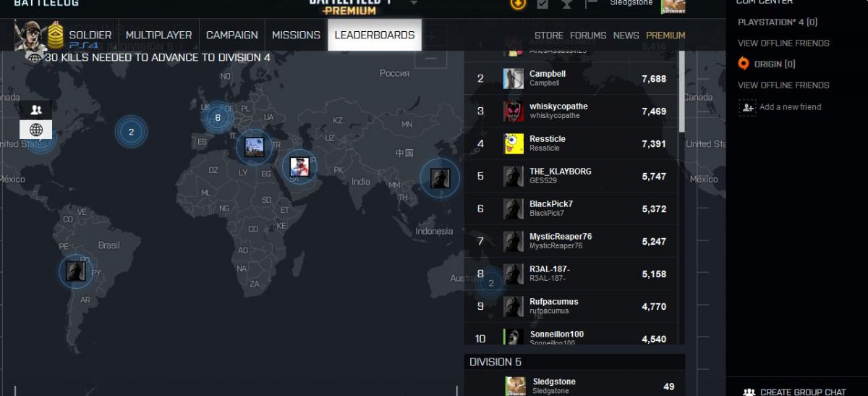868x396 pixels.
Task: Expand the Battlefield Premium game selector arrow
Action: point(414,3)
